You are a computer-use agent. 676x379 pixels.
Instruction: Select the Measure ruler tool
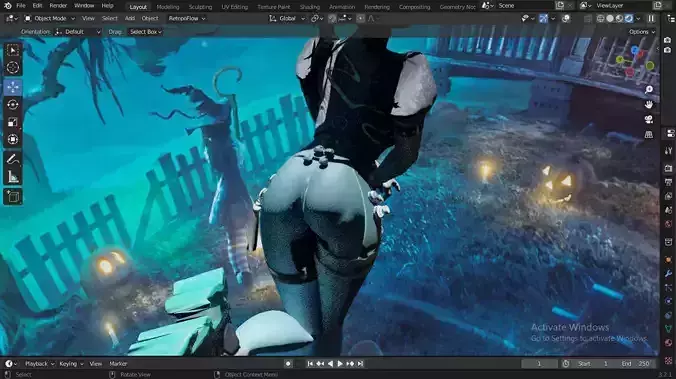click(13, 177)
